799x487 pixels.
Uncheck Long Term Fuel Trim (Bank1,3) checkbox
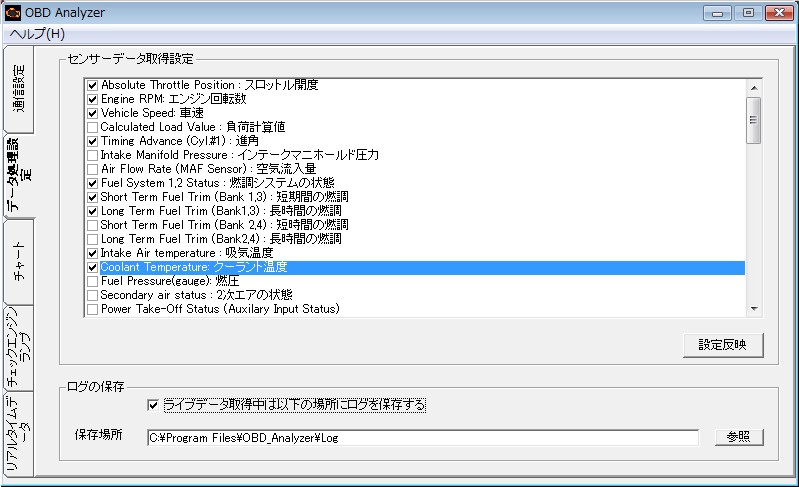coord(92,211)
